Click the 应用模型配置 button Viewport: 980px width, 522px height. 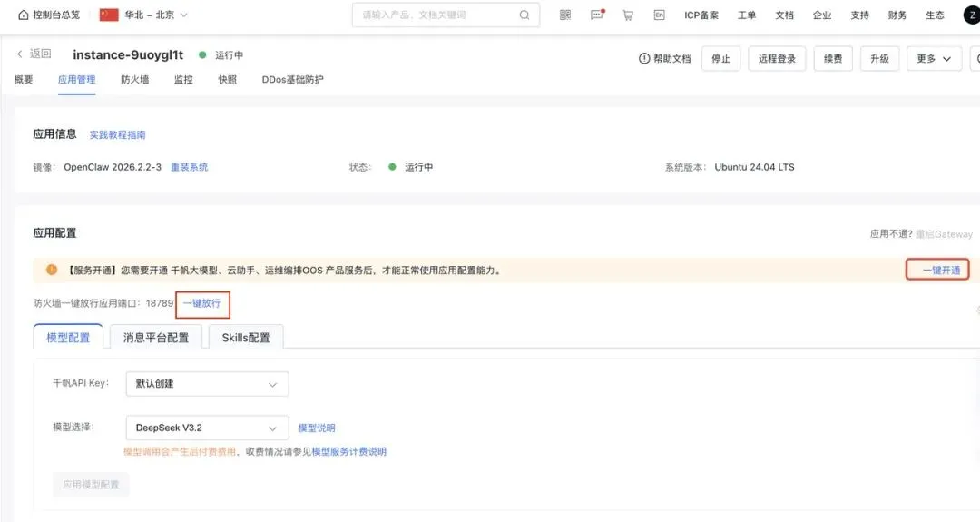[x=91, y=485]
